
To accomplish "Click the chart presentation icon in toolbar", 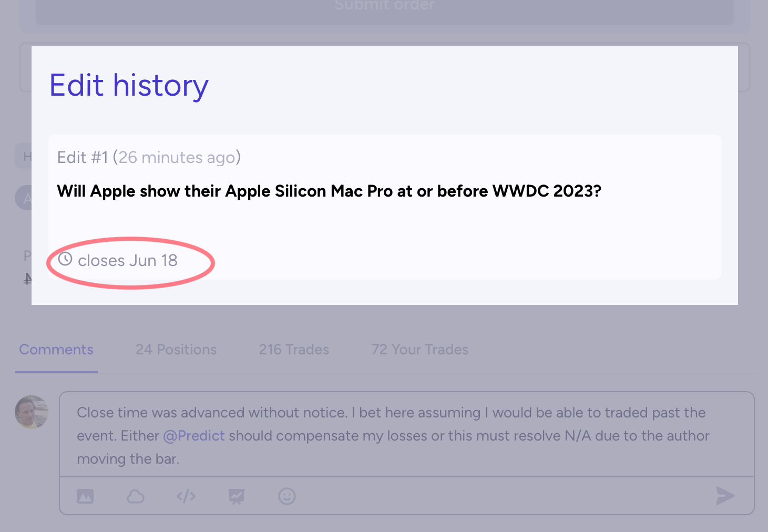I will [237, 496].
